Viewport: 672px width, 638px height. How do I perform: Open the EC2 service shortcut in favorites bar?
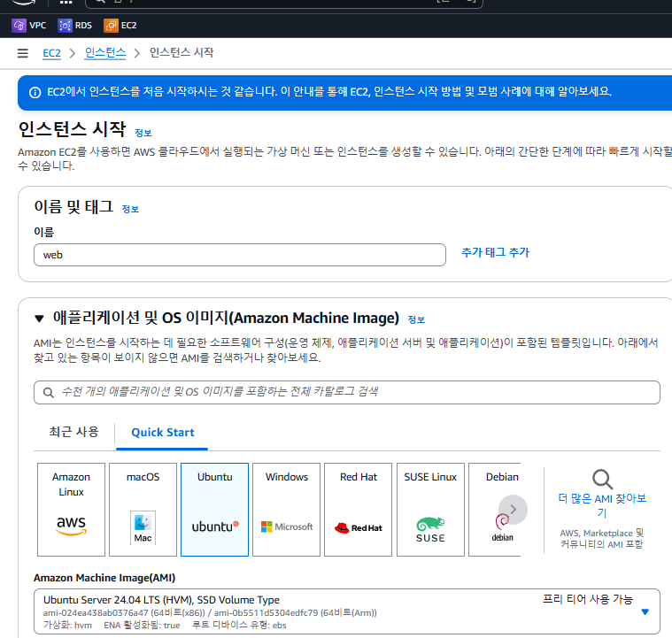click(120, 26)
